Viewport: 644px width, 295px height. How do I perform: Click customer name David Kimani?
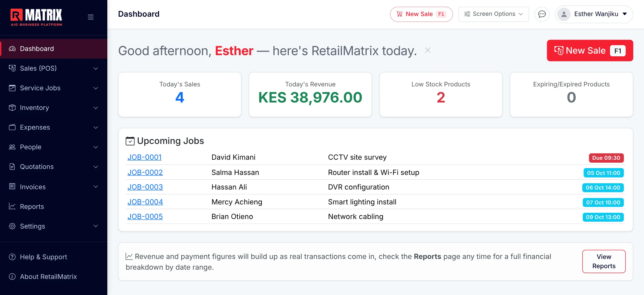[x=233, y=157]
